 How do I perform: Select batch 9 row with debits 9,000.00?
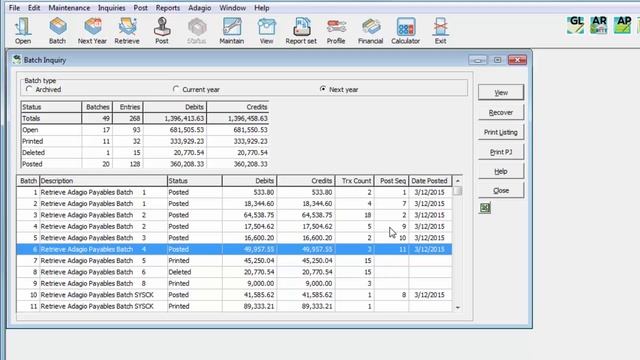click(x=234, y=284)
